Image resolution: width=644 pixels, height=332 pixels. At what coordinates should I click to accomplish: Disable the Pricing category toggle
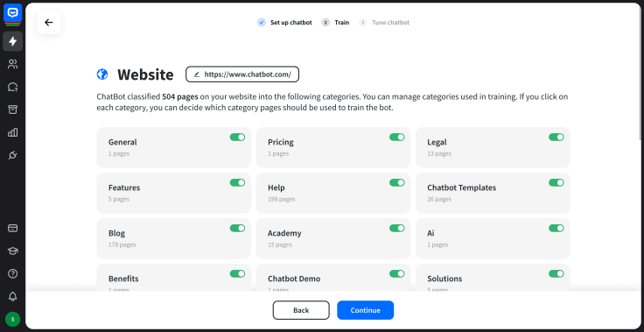coord(396,137)
